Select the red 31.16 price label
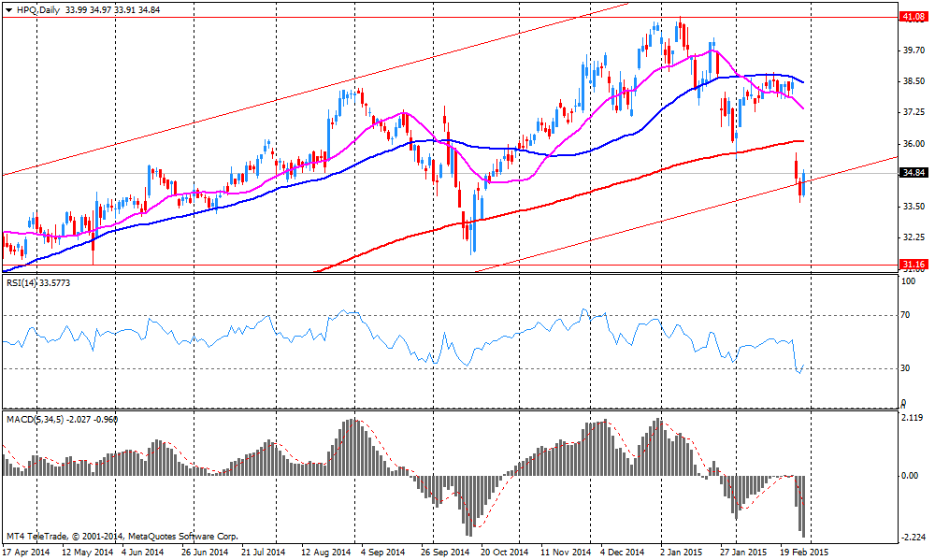Image resolution: width=935 pixels, height=560 pixels. 913,265
